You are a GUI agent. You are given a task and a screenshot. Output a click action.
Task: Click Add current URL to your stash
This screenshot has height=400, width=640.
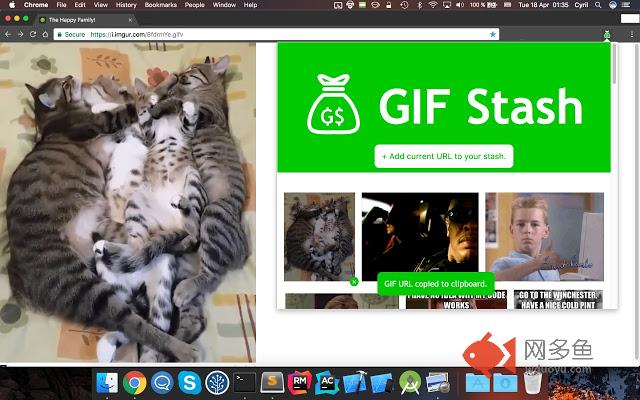pyautogui.click(x=444, y=156)
